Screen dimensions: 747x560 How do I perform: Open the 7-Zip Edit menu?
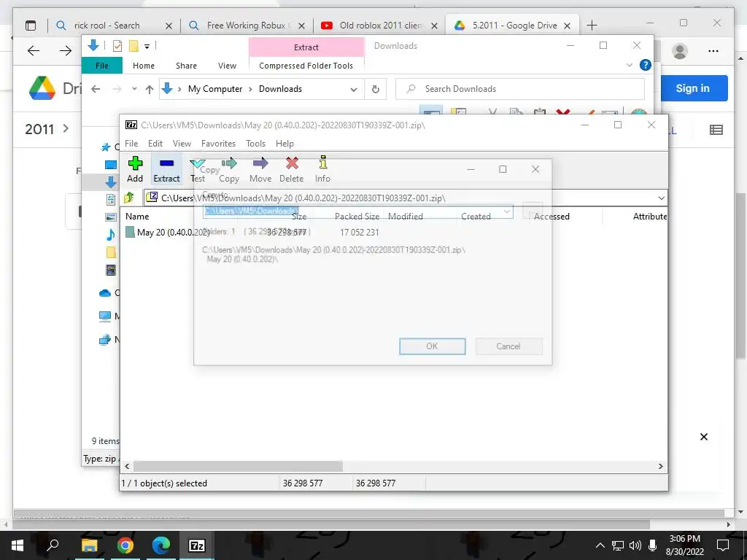[x=155, y=144]
